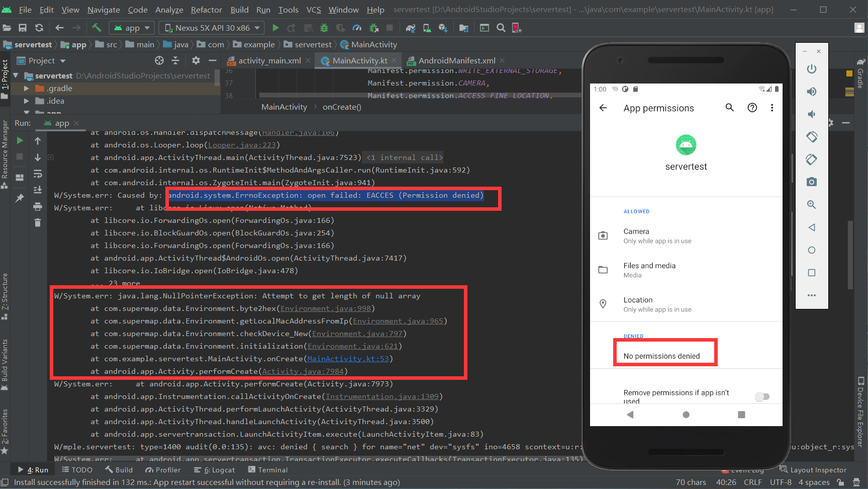Click the help icon in App permissions
This screenshot has width=868, height=489.
pos(752,107)
